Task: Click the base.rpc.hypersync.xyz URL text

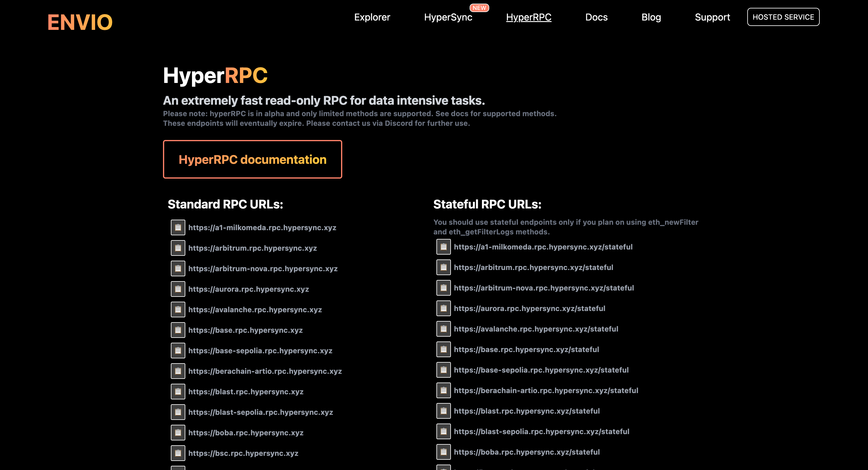Action: pos(245,331)
